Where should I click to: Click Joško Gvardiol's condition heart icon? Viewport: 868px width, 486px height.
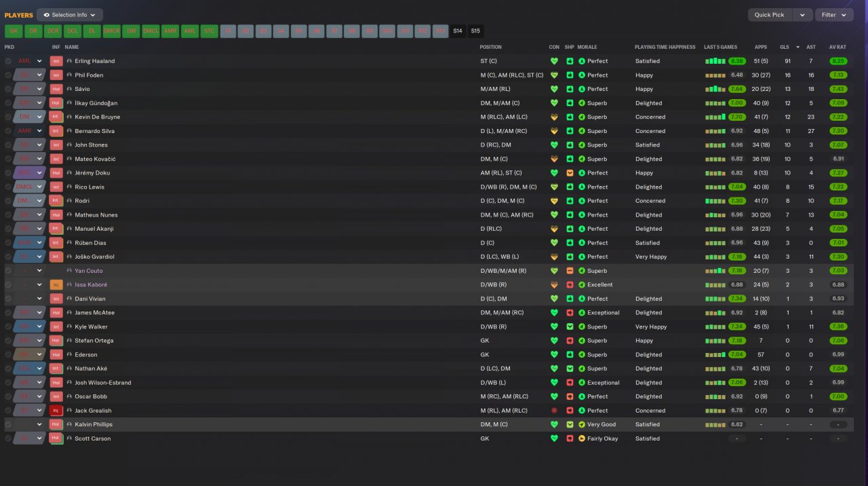(554, 257)
